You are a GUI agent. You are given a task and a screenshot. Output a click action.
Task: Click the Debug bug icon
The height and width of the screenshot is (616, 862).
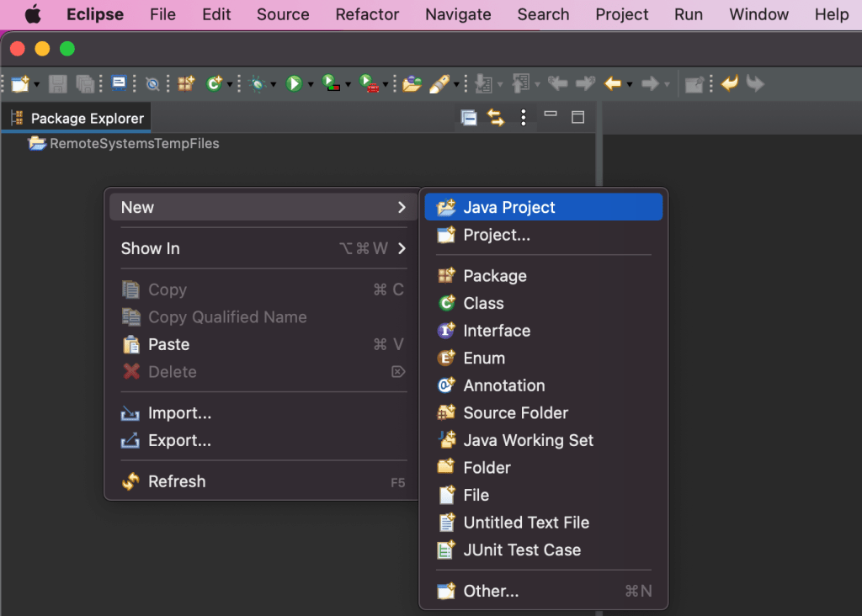coord(258,83)
